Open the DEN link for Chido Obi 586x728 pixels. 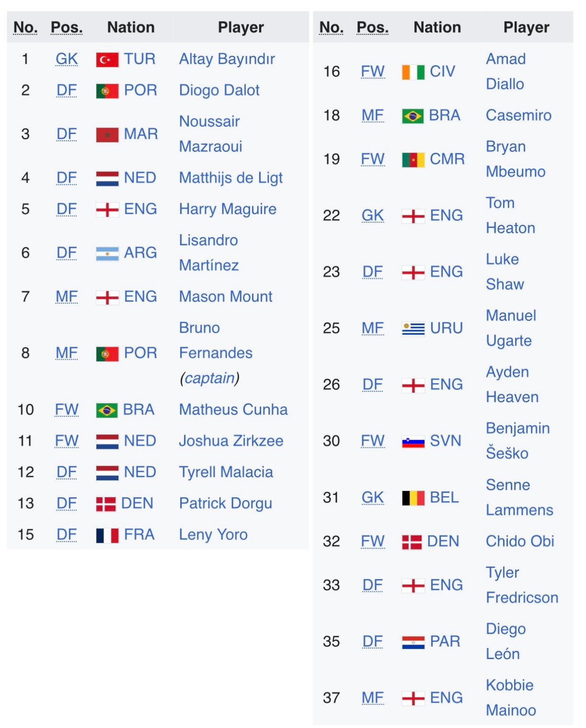[443, 541]
